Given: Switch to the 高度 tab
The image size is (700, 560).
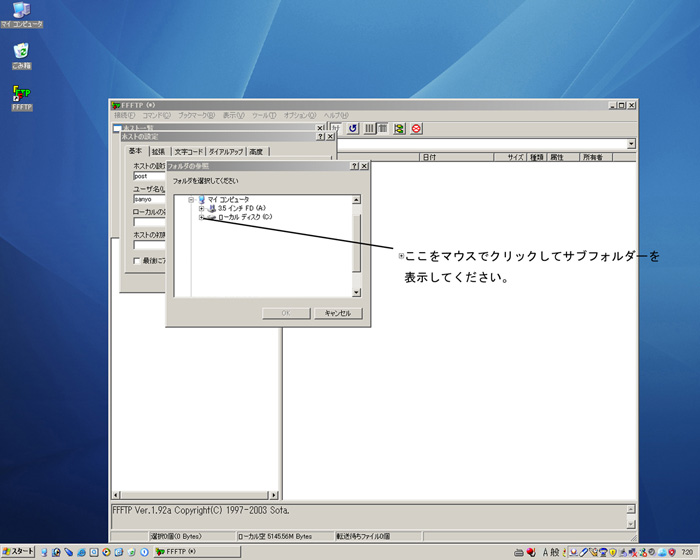Looking at the screenshot, I should click(x=256, y=152).
